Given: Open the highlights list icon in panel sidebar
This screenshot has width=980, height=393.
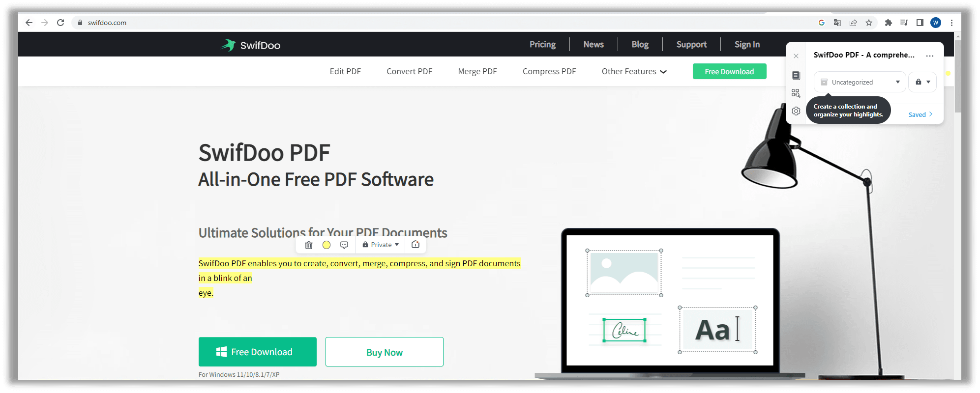Looking at the screenshot, I should coord(796,76).
